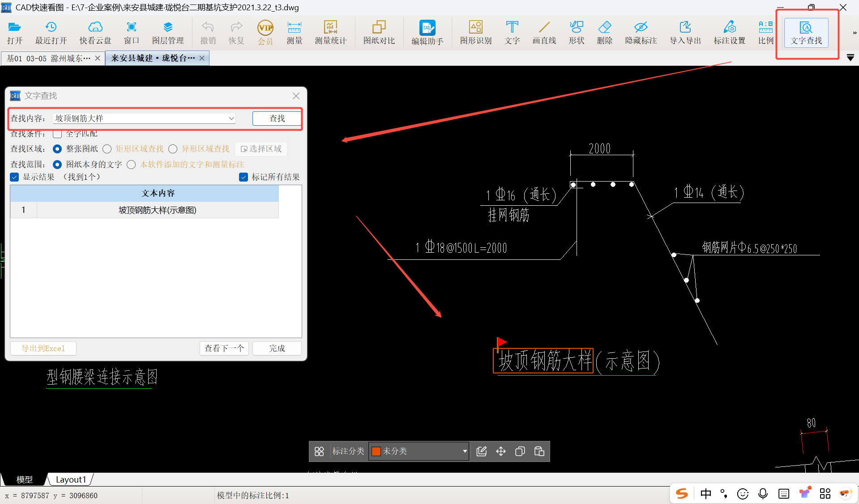Open the 编辑助手 edit assistant
The width and height of the screenshot is (859, 504).
pos(427,32)
